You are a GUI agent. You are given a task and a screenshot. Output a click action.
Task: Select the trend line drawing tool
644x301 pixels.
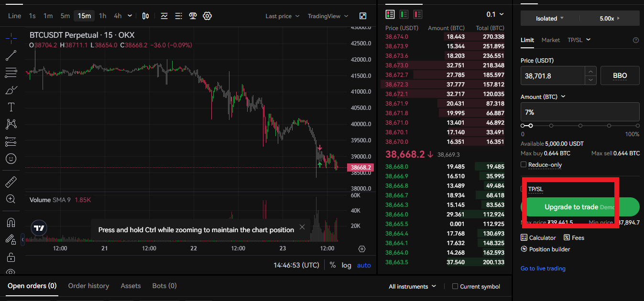pyautogui.click(x=11, y=55)
